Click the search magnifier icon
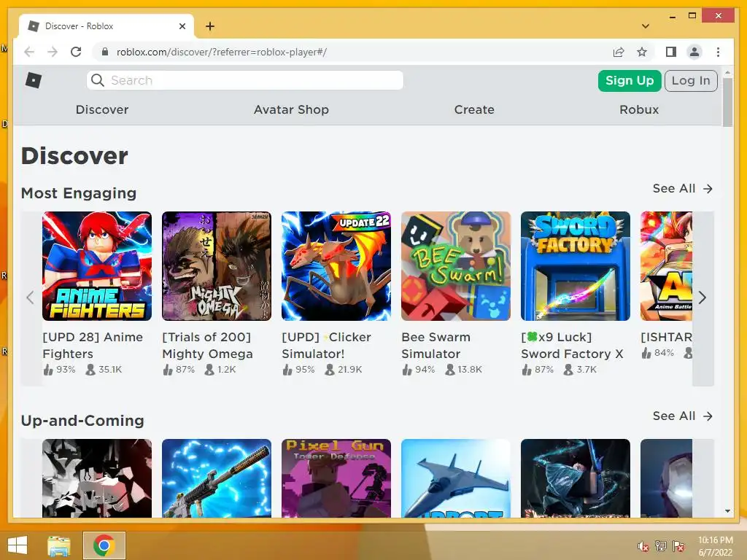The width and height of the screenshot is (747, 560). [x=98, y=80]
